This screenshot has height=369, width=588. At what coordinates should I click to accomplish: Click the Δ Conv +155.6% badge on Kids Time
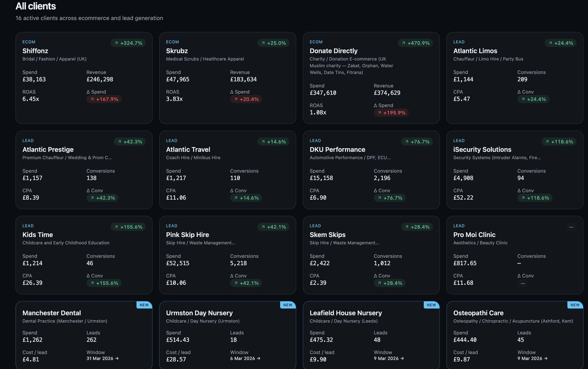click(x=104, y=283)
